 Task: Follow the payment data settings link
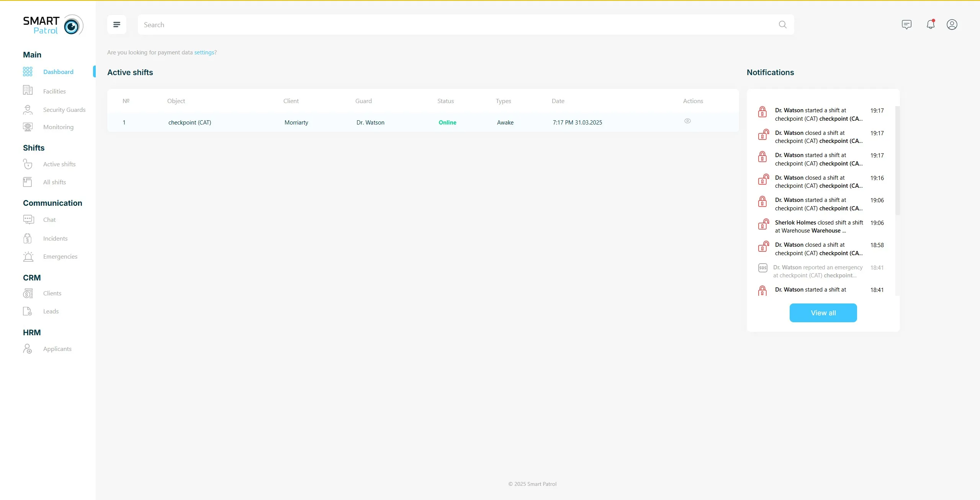(x=204, y=52)
